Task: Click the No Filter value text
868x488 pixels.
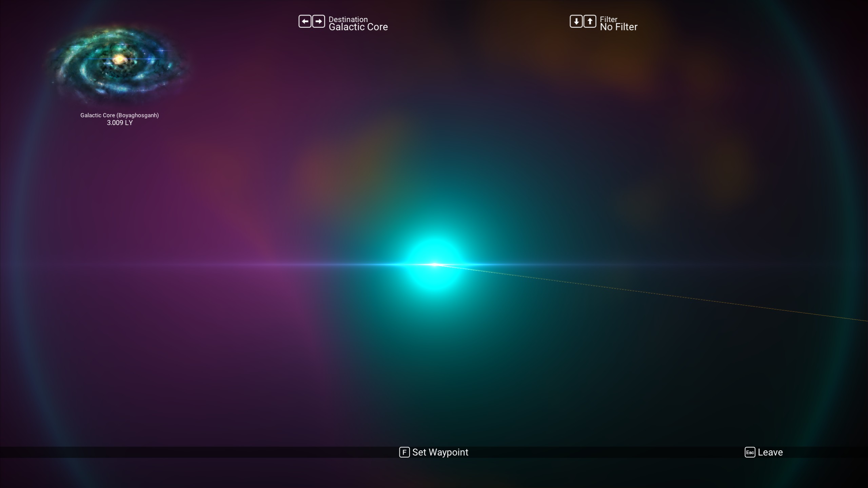Action: click(618, 27)
